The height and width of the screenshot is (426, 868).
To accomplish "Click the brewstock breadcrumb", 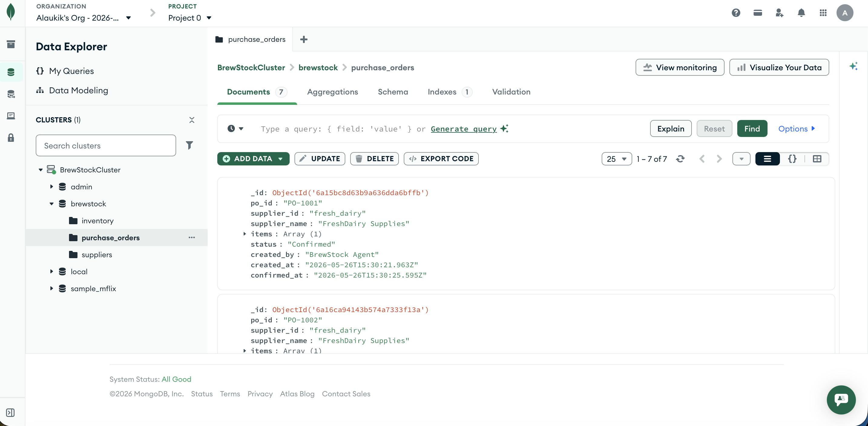I will tap(318, 68).
